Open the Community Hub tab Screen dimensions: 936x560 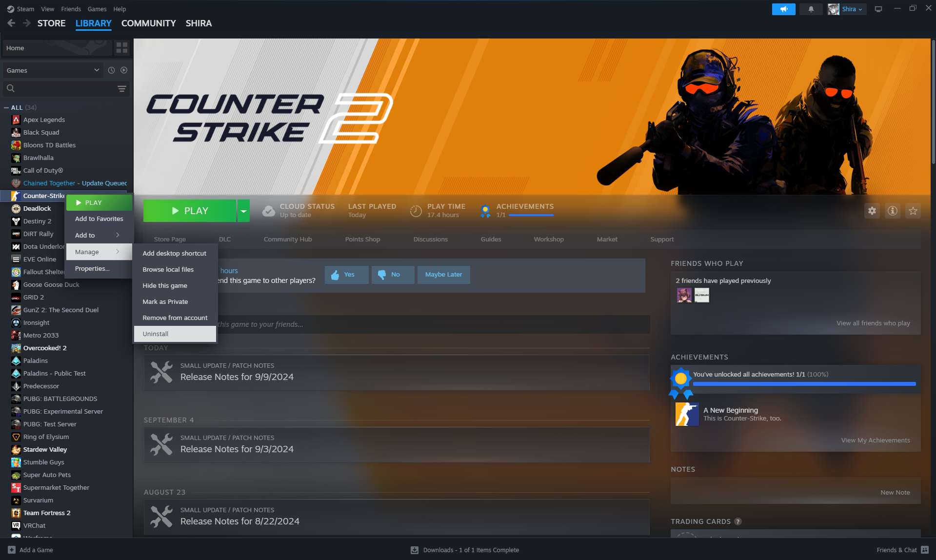point(288,239)
